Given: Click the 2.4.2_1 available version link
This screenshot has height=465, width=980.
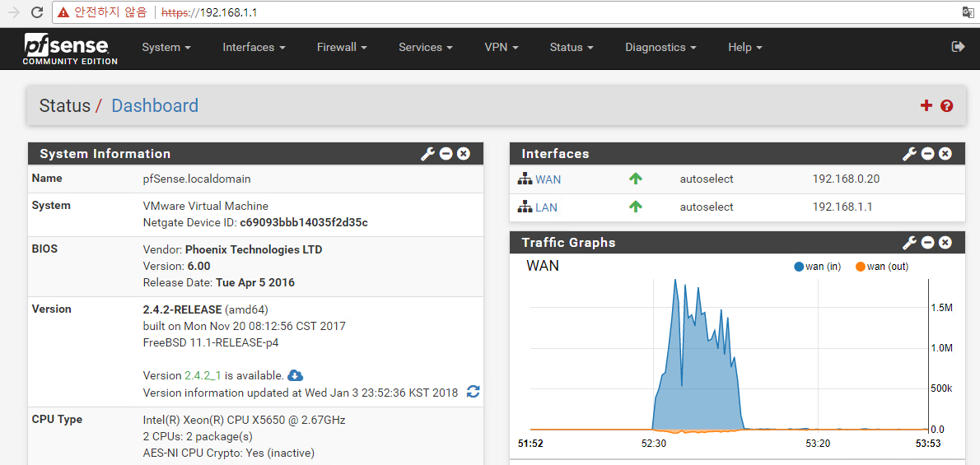Looking at the screenshot, I should (203, 375).
